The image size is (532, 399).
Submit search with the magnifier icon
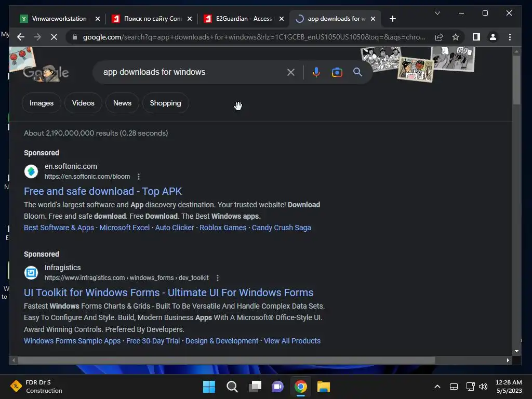357,72
